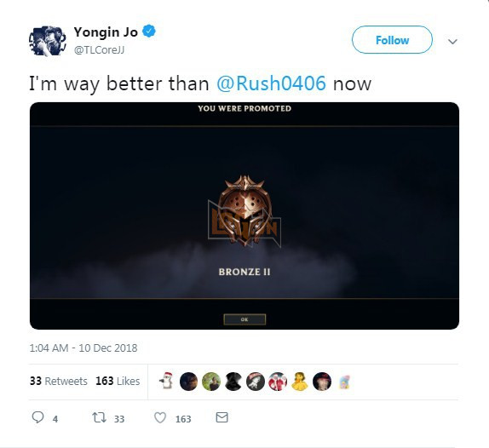
Task: View the 33 Retweets list
Action: [58, 381]
